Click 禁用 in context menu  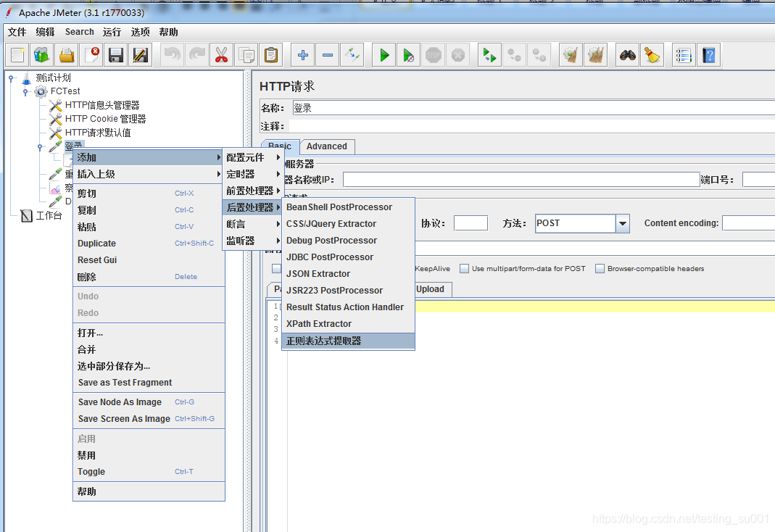click(149, 455)
